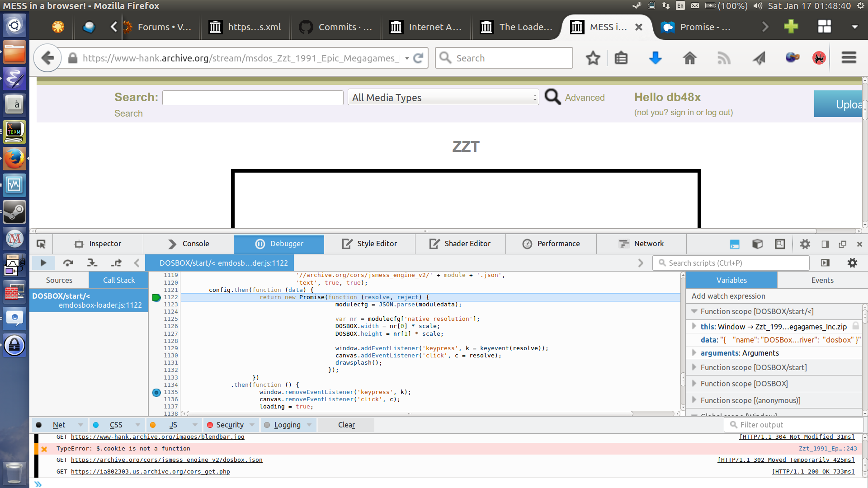The image size is (868, 488).
Task: Reload the current page
Action: click(x=419, y=58)
